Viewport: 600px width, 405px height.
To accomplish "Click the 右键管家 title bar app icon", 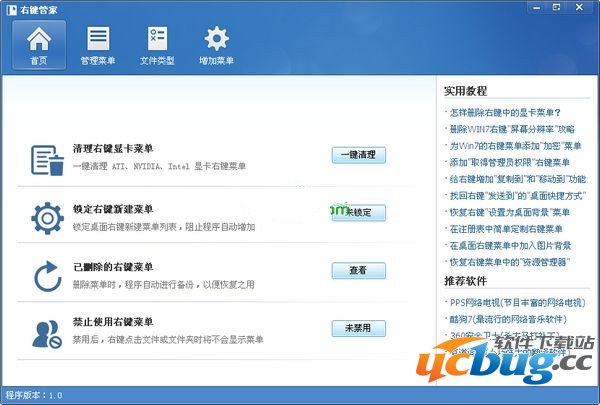I will pyautogui.click(x=11, y=9).
